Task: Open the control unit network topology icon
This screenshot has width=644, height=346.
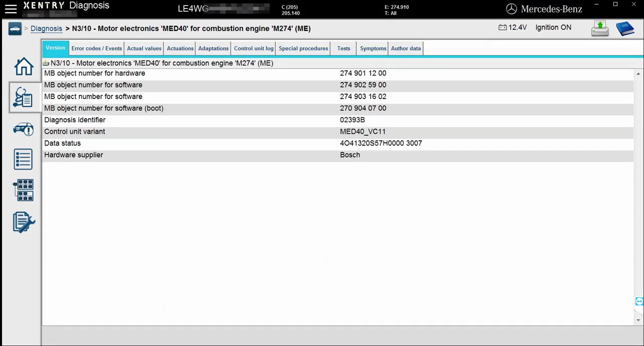Action: pos(24,190)
